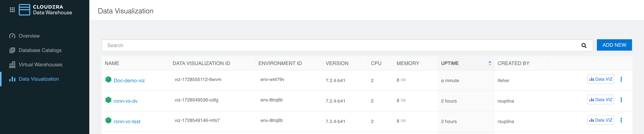Click into the Search input field
Viewport: 644px width, 134px height.
coord(341,46)
